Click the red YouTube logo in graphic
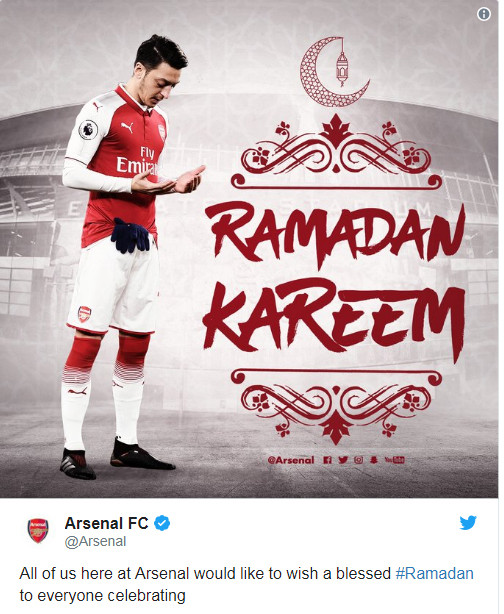Screen dimensions: 504x614 pos(394,460)
